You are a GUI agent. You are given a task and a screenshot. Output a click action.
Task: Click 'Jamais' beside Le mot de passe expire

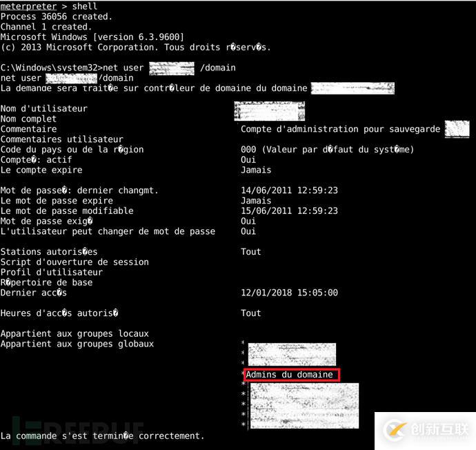256,201
